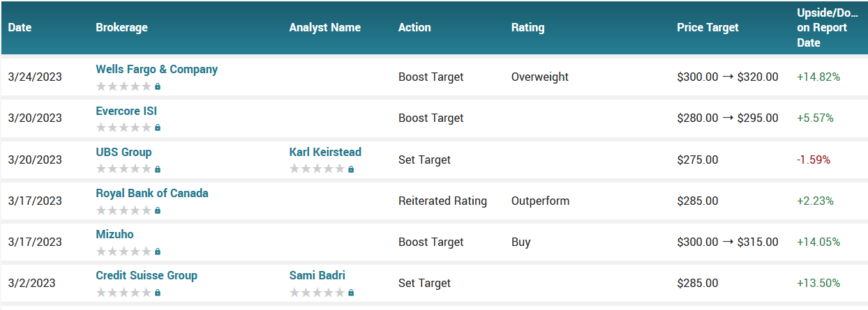View analyst Sami Badri's profile
868x310 pixels.
(317, 275)
